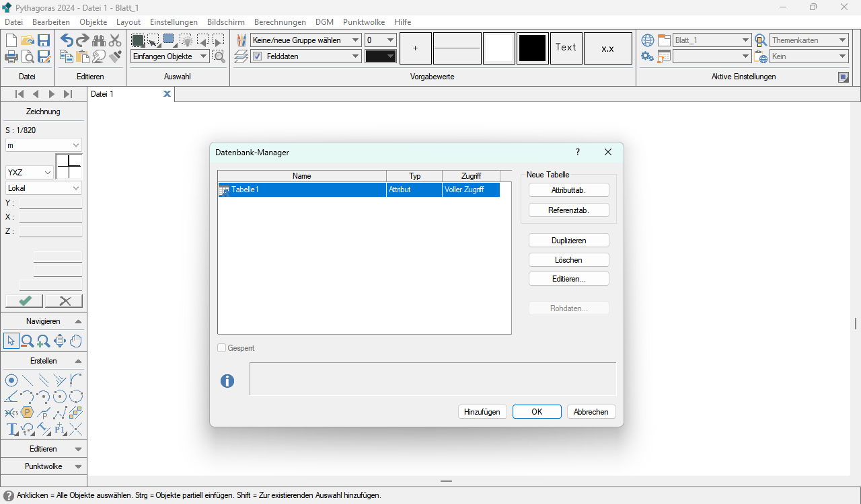Click the clipboard paste icon
861x504 pixels.
click(x=83, y=56)
